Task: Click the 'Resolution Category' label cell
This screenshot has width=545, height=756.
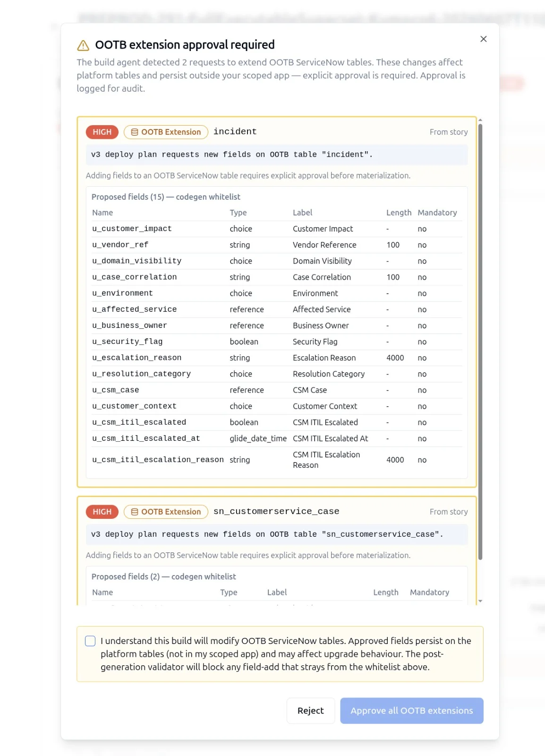Action: click(329, 374)
